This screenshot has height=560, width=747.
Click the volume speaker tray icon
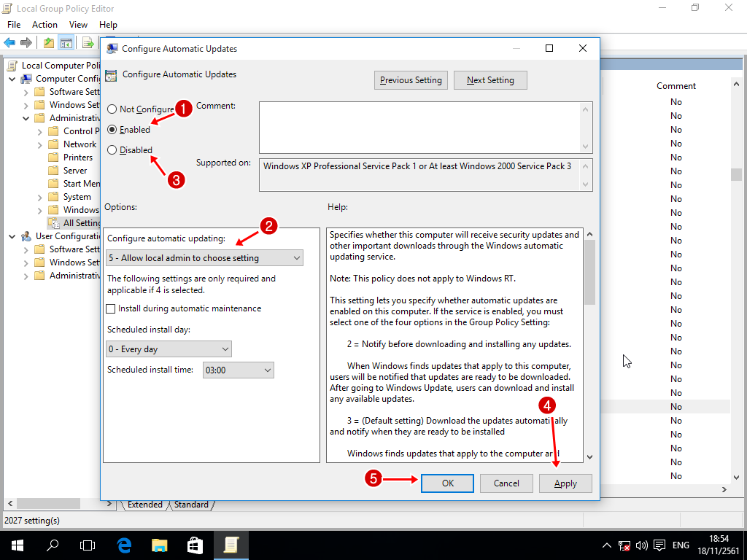[x=642, y=545]
